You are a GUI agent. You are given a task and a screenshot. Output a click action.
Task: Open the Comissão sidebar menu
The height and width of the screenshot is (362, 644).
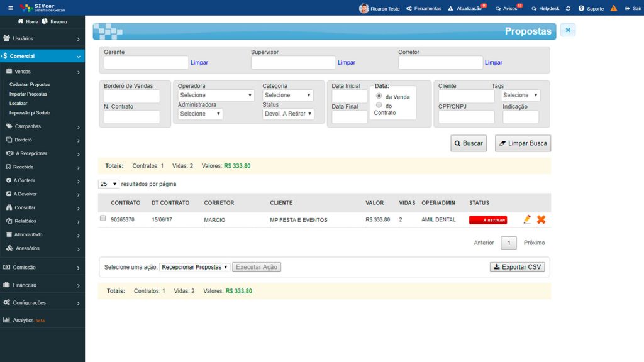tap(42, 267)
